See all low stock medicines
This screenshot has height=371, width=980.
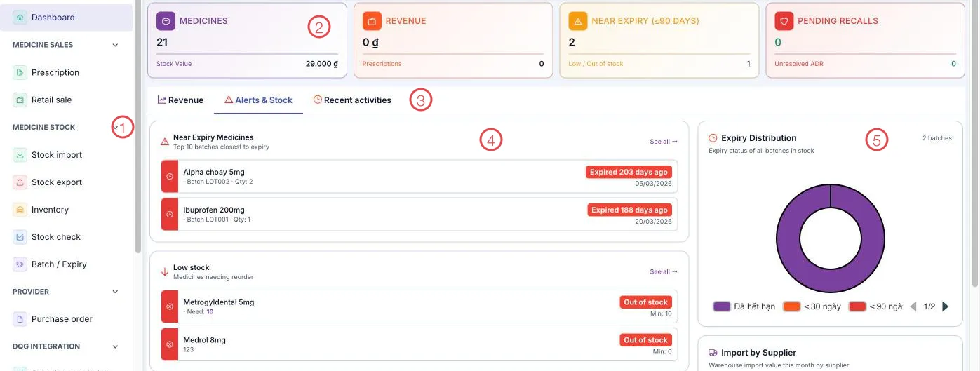(664, 271)
